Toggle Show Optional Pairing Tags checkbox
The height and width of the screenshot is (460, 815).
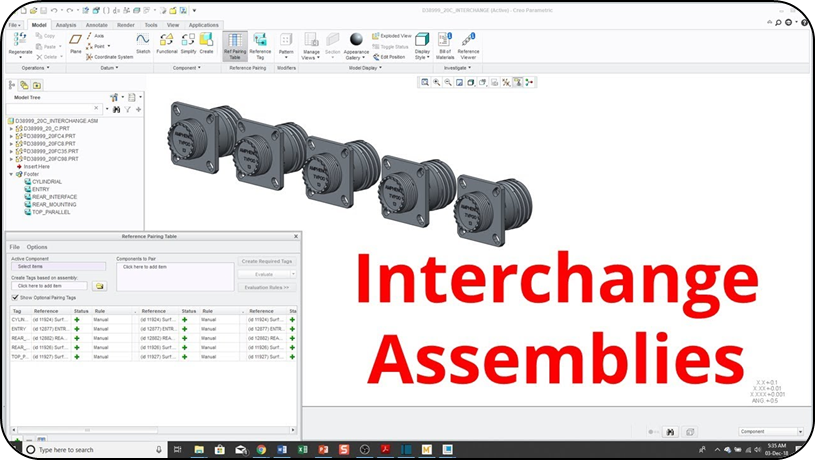pyautogui.click(x=15, y=298)
